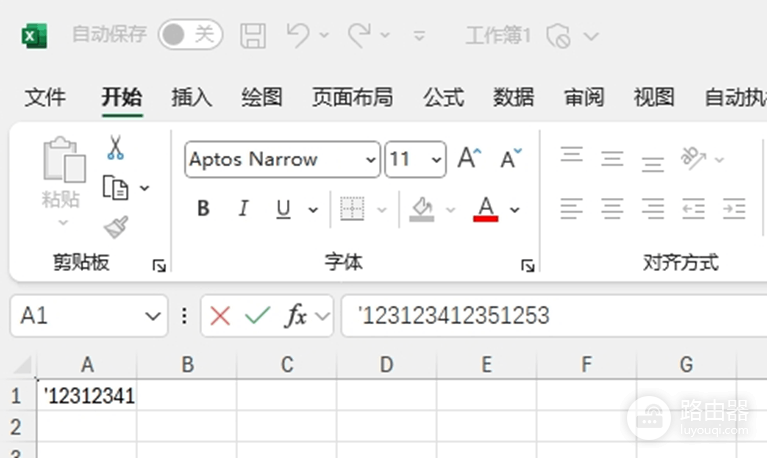
Task: Click the Increase Indent icon
Action: point(734,209)
